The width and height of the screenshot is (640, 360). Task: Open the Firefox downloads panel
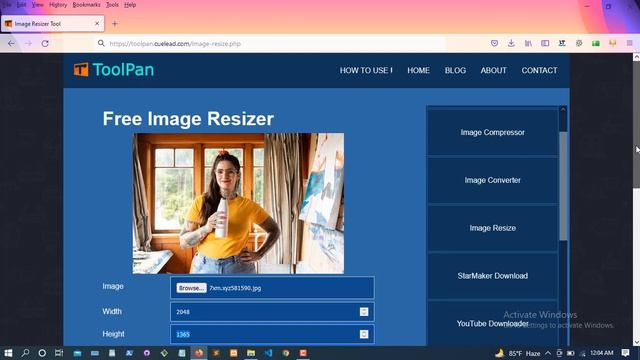click(x=511, y=43)
